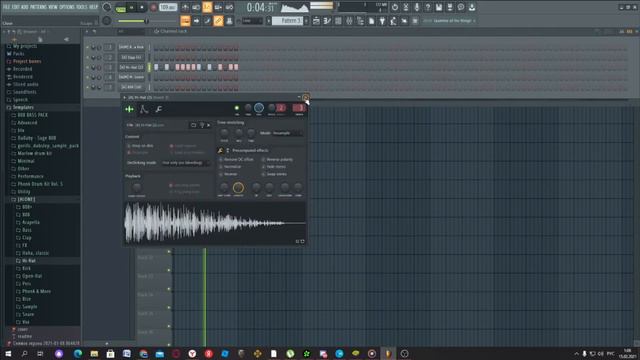Click the circular undo history icon
Image resolution: width=640 pixels, height=360 pixels.
[395, 7]
